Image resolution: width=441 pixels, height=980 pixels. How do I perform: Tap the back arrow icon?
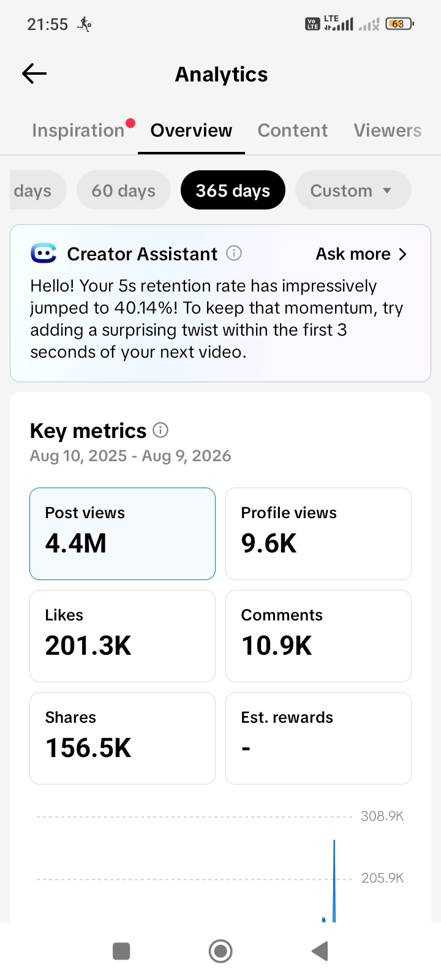34,74
